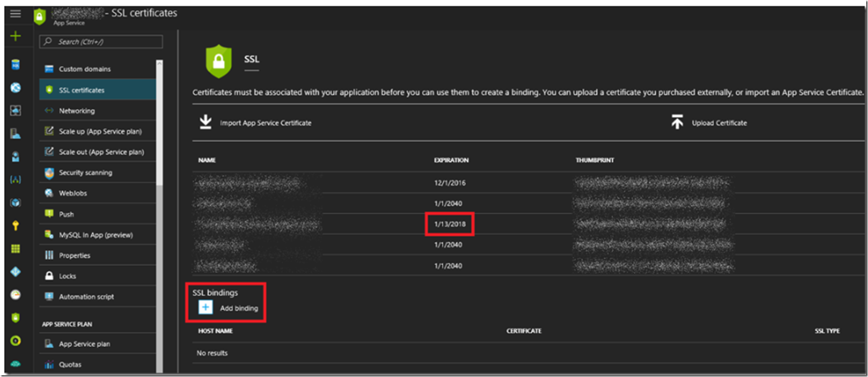The height and width of the screenshot is (377, 868).
Task: Click the Scale up pencil icon
Action: point(49,131)
